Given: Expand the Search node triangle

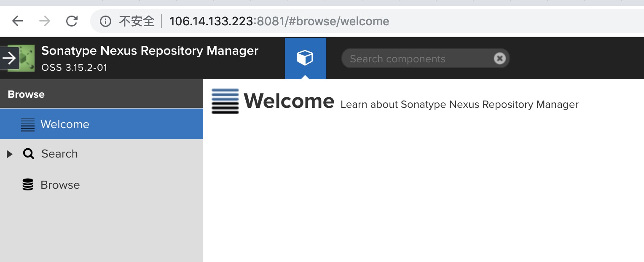Looking at the screenshot, I should 10,154.
